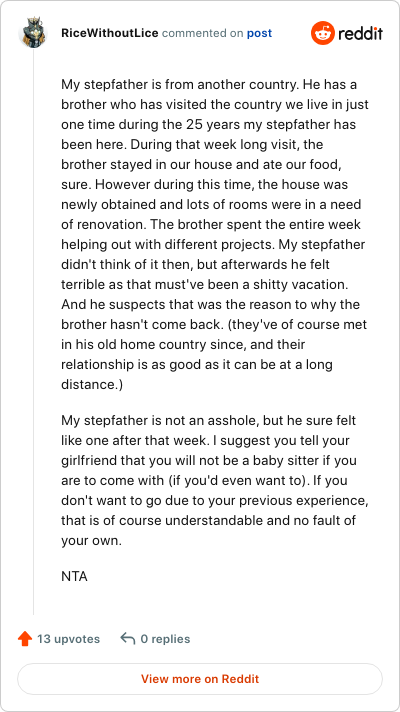
Task: Open the '0 replies' label
Action: (x=165, y=639)
